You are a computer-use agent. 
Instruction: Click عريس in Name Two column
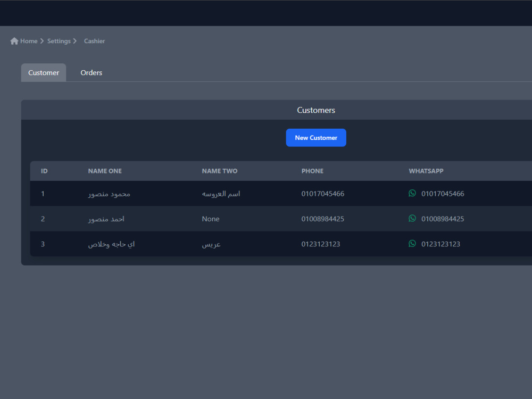click(211, 244)
